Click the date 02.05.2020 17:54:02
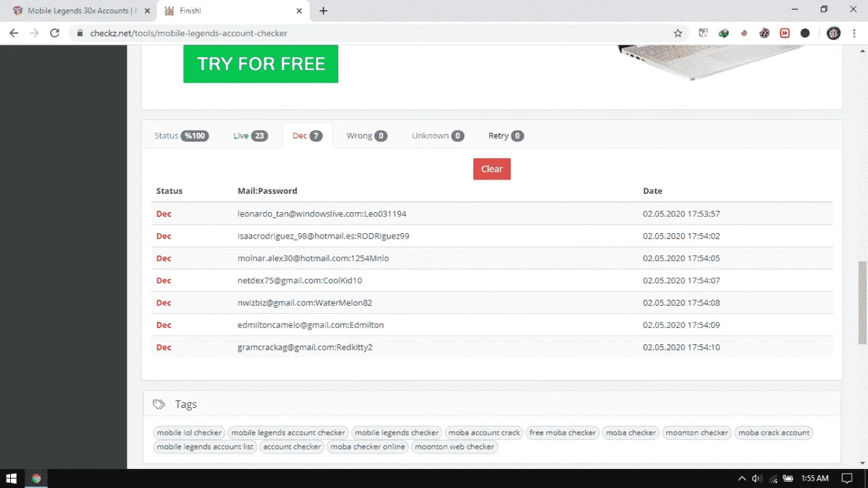The height and width of the screenshot is (488, 868). [682, 236]
